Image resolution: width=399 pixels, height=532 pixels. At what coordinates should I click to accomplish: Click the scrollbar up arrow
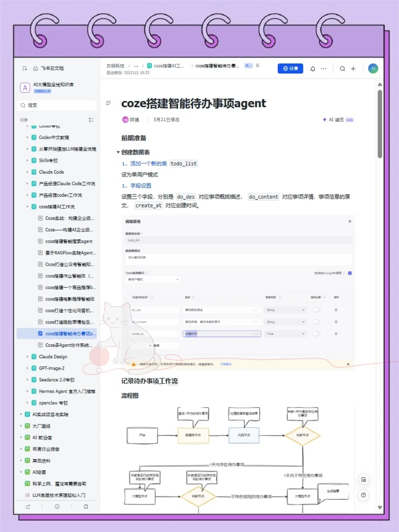(x=380, y=85)
